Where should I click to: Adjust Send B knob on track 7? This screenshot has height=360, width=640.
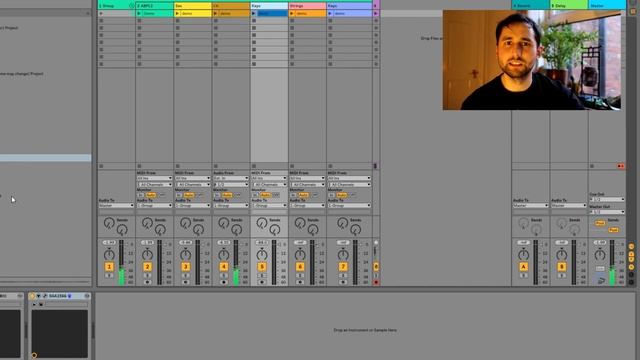356,230
